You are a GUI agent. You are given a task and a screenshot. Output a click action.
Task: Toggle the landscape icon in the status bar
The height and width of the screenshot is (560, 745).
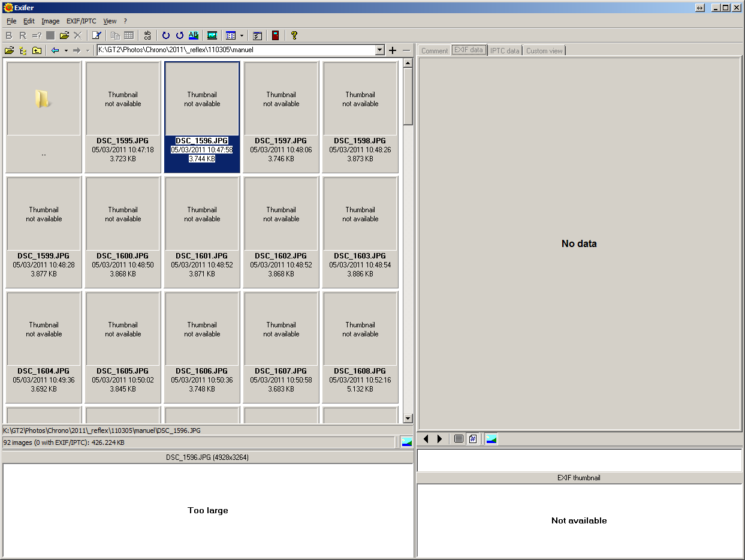(407, 442)
